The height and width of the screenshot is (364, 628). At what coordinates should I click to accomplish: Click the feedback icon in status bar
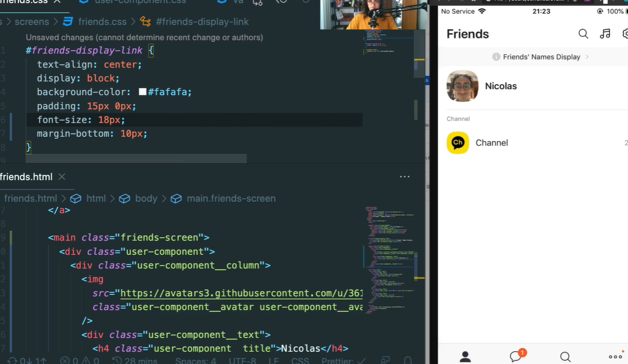[385, 360]
